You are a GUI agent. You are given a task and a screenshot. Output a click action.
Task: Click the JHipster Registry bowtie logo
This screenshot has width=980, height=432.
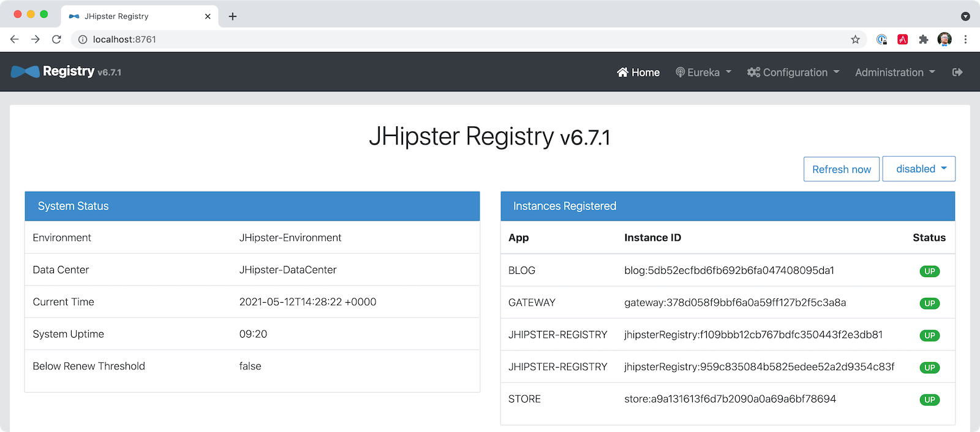[25, 72]
